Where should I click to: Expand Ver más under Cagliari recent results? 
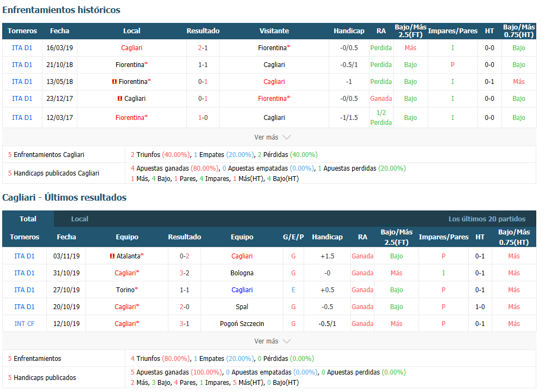[x=272, y=341]
